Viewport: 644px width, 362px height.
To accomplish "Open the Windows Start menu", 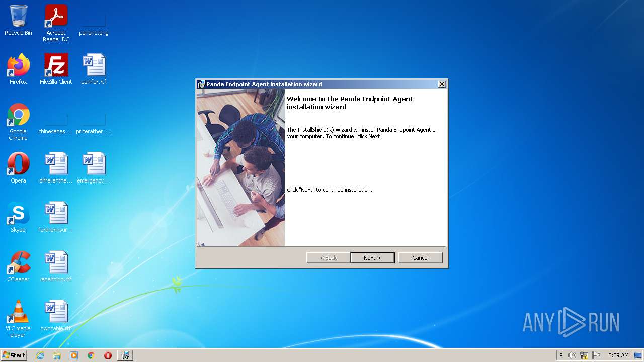I will coord(14,355).
